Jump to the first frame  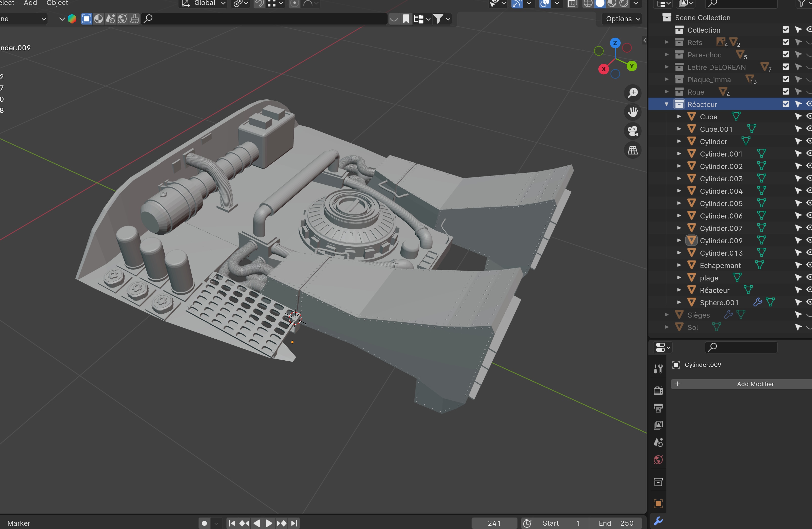pyautogui.click(x=232, y=523)
